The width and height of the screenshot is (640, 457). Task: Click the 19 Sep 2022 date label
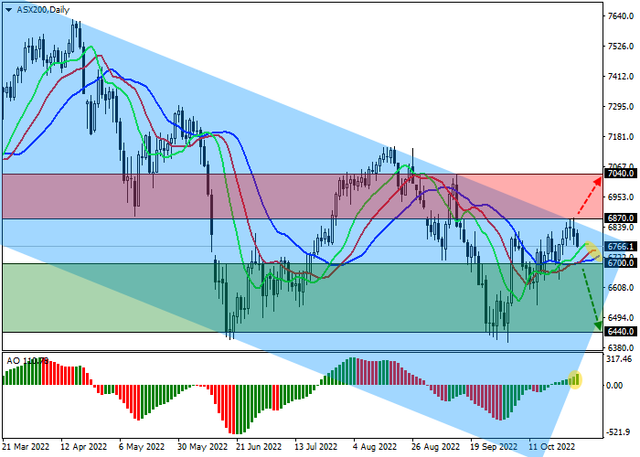[x=493, y=447]
